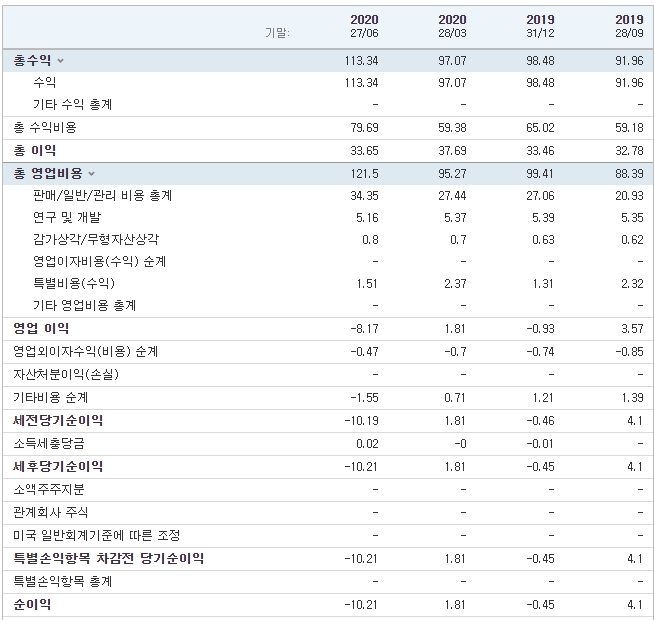The image size is (654, 620).
Task: Select the 세후당기순이익 row label
Action: tap(58, 466)
